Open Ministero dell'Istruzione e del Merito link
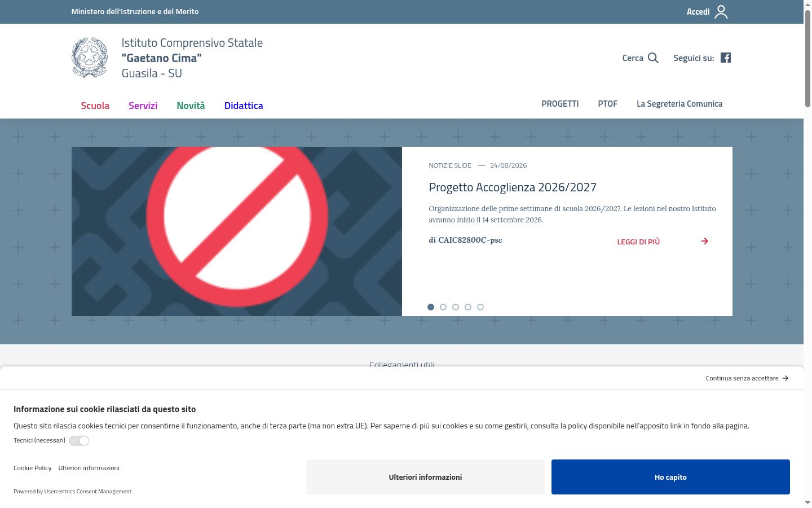Image resolution: width=812 pixels, height=508 pixels. pyautogui.click(x=135, y=11)
